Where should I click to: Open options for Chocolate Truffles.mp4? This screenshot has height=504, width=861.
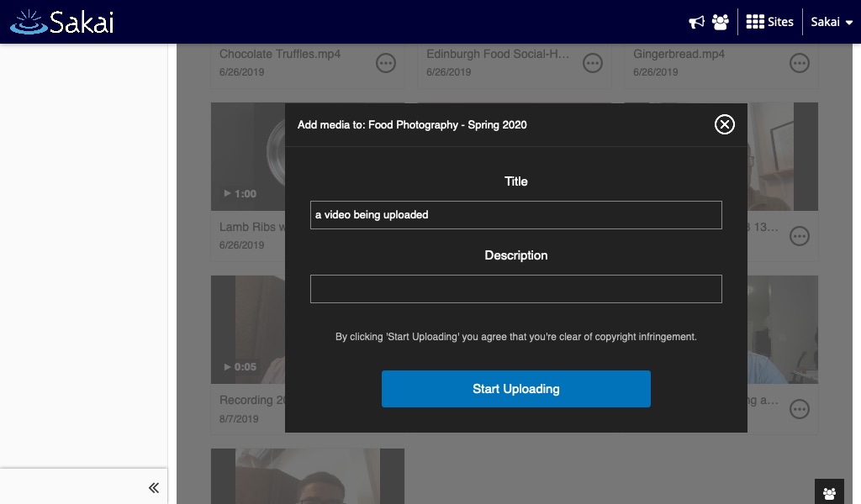[385, 63]
